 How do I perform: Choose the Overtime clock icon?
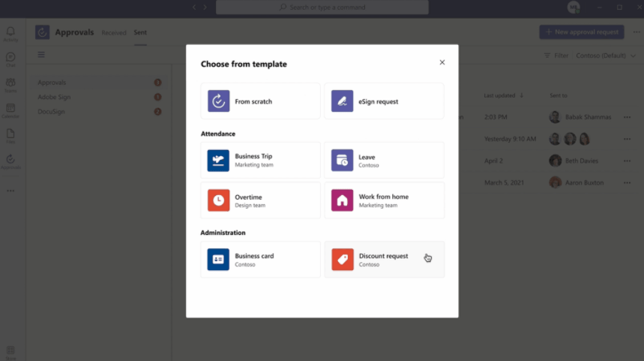(x=219, y=200)
